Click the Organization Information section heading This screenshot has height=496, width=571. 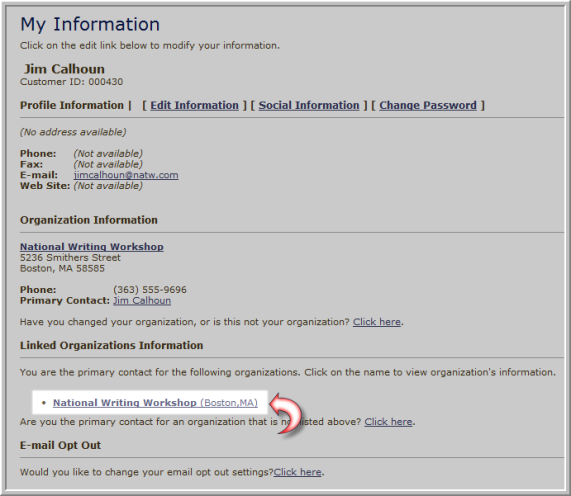[89, 220]
